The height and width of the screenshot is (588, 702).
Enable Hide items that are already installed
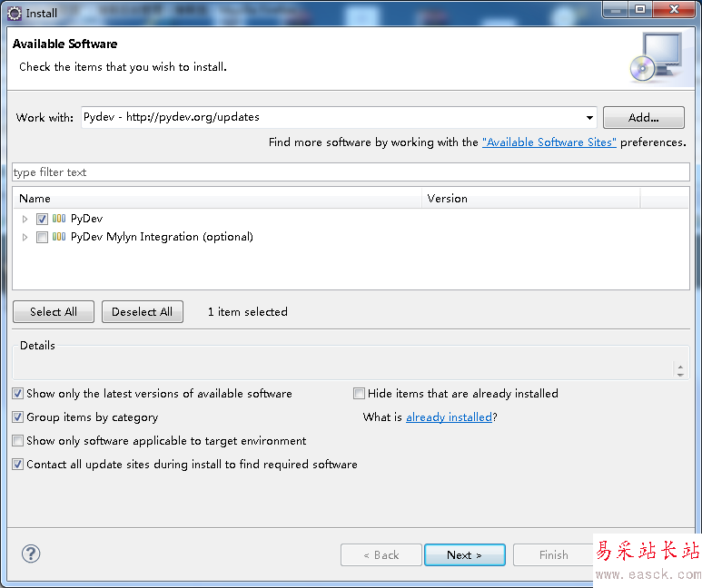tap(359, 393)
